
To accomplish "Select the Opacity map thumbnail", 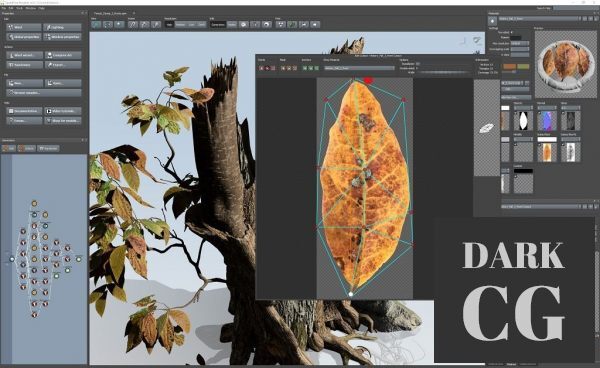I will point(523,121).
